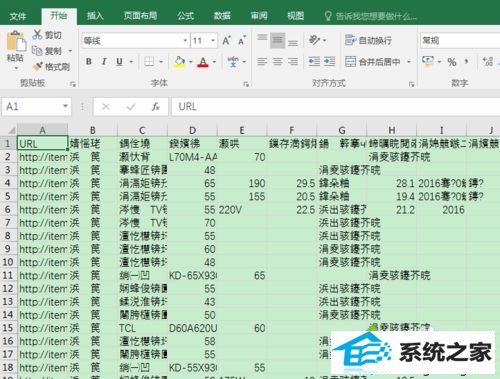Image resolution: width=500 pixels, height=379 pixels.
Task: Click the increase indent icon
Action: pyautogui.click(x=329, y=61)
